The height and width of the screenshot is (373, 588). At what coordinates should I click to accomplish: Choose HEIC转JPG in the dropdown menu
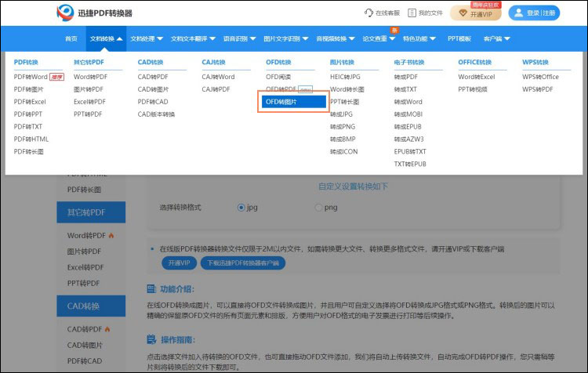pos(345,77)
